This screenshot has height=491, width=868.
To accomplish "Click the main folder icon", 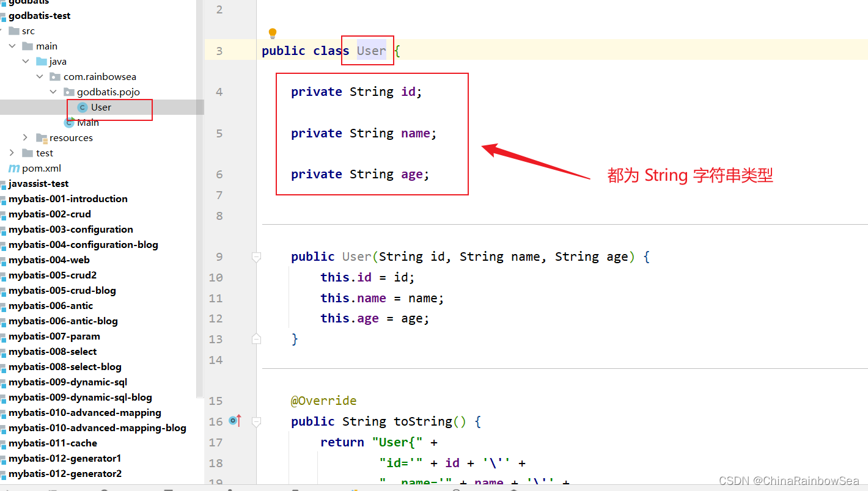I will (28, 46).
